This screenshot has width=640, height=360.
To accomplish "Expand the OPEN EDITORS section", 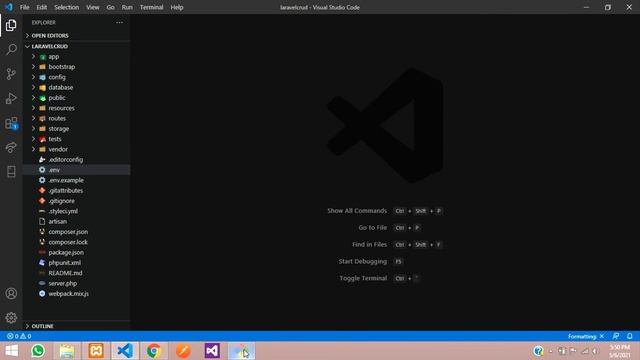I will (76, 36).
